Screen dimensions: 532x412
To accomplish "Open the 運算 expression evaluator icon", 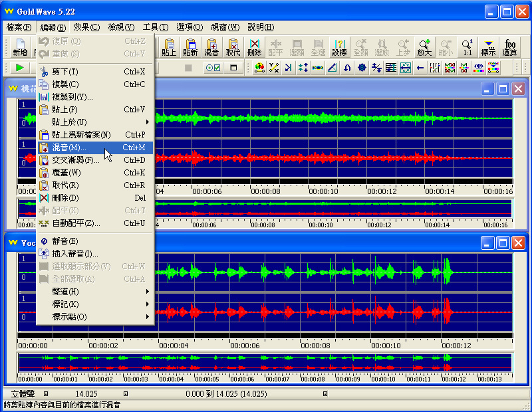I will [510, 47].
